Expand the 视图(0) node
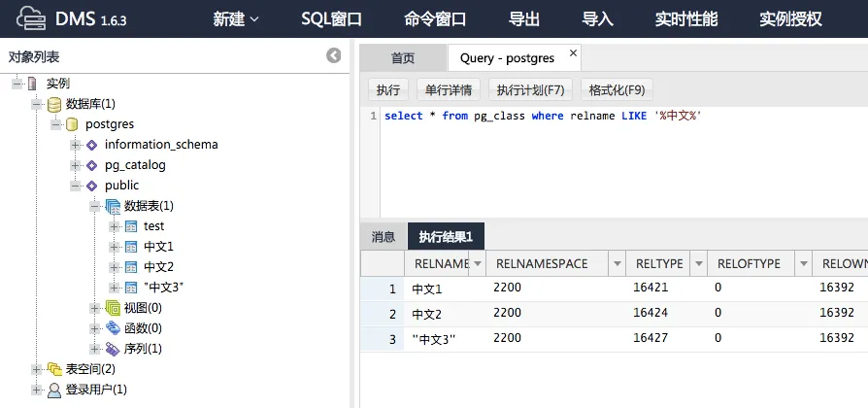The width and height of the screenshot is (868, 408). (x=95, y=308)
